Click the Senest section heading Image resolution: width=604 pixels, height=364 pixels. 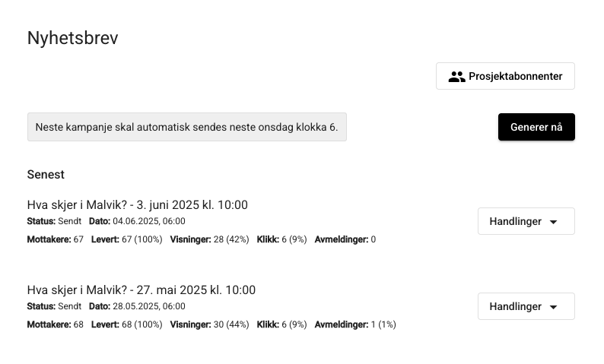(x=46, y=174)
